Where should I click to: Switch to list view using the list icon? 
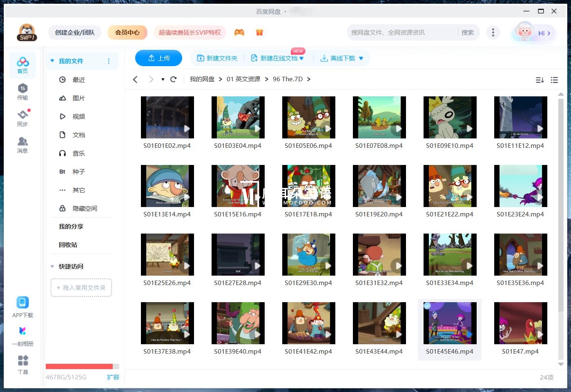pos(554,80)
